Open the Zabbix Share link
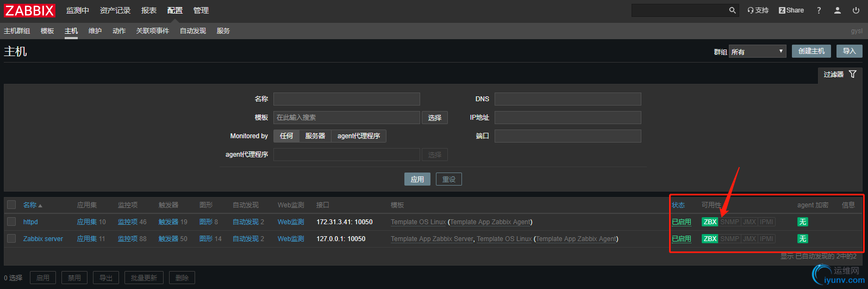This screenshot has height=289, width=868. click(x=791, y=10)
